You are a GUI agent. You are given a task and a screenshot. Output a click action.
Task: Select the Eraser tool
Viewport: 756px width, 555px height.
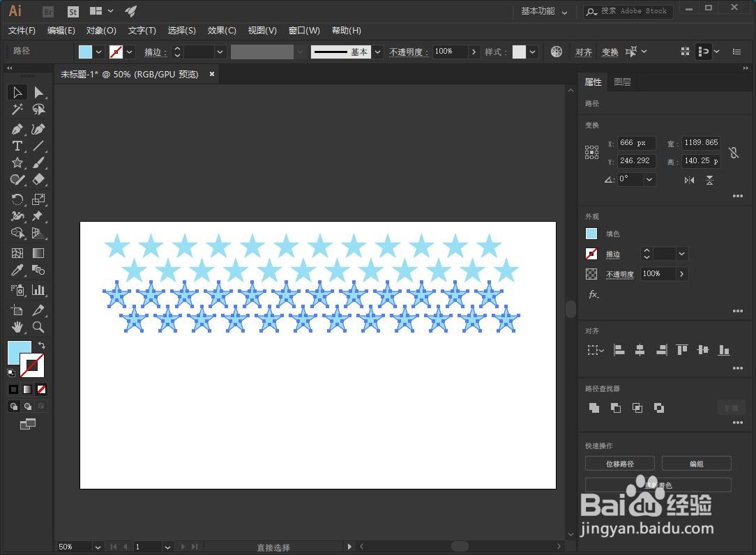click(38, 179)
